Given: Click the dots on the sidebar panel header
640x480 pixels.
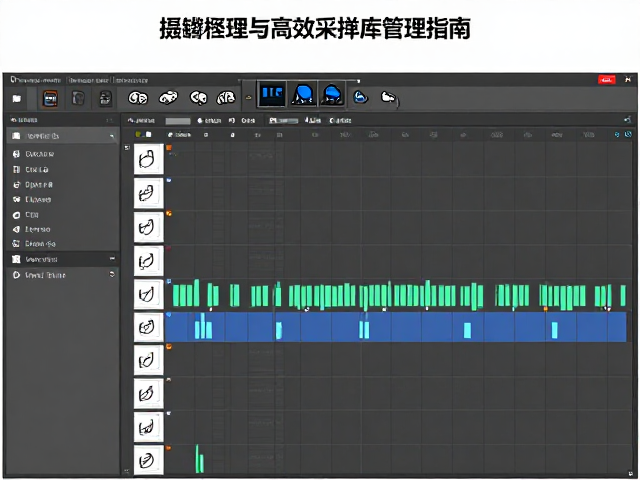Looking at the screenshot, I should [109, 120].
